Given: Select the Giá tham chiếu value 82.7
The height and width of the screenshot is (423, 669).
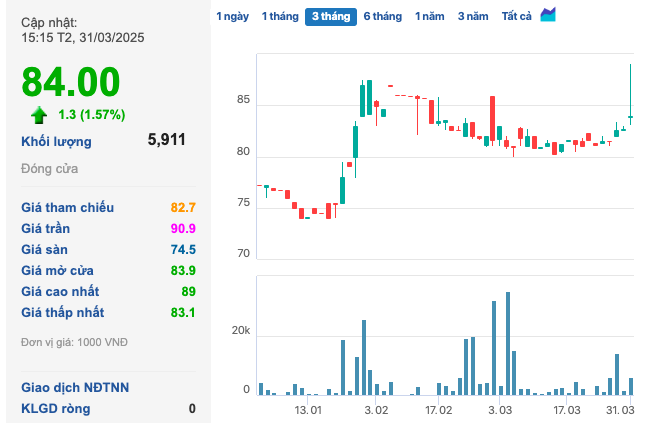Looking at the screenshot, I should coord(183,207).
